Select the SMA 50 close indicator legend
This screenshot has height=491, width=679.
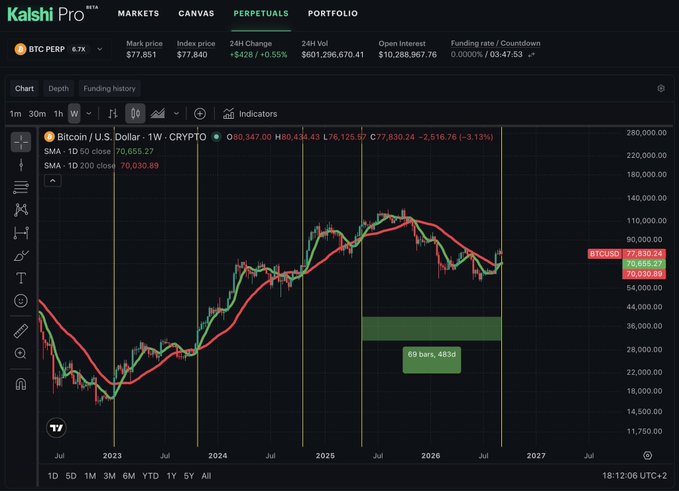click(x=99, y=152)
